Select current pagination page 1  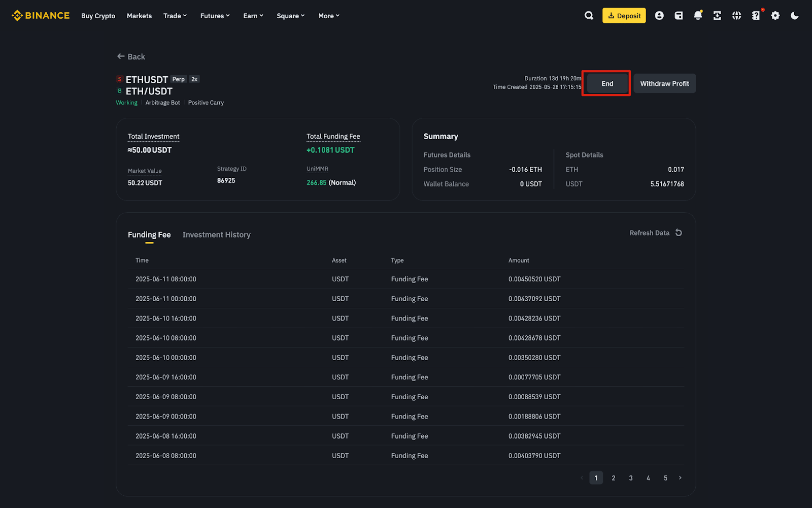click(x=596, y=478)
